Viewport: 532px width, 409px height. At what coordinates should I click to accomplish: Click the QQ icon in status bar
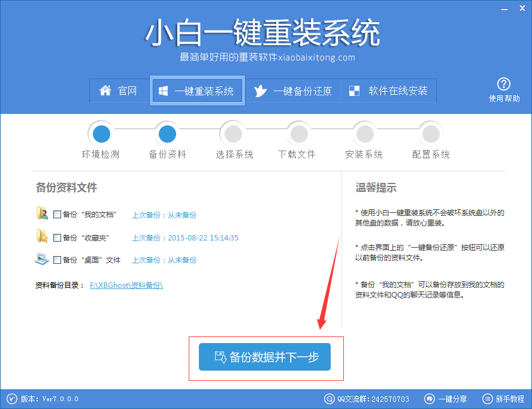329,399
